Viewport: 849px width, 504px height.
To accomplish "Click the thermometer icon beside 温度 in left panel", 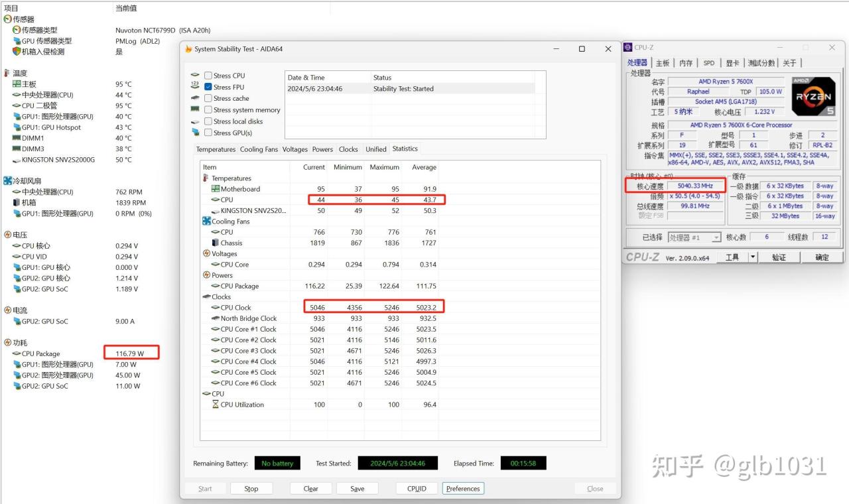I will click(x=7, y=73).
